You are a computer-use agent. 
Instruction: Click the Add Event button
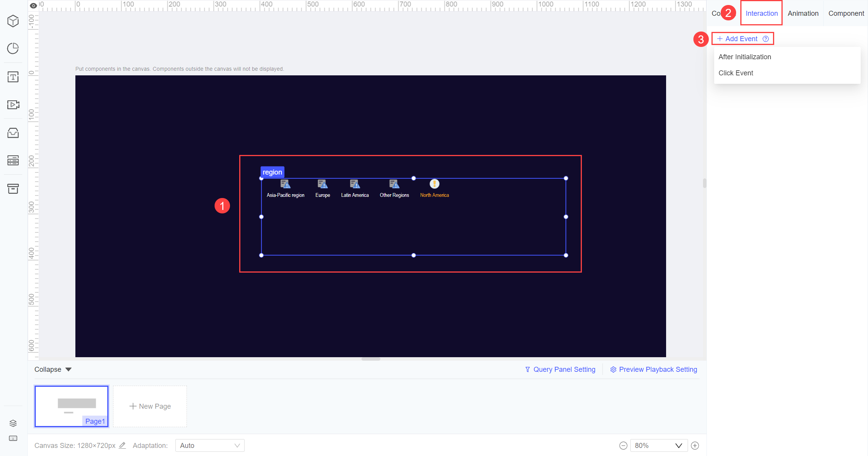pos(742,38)
